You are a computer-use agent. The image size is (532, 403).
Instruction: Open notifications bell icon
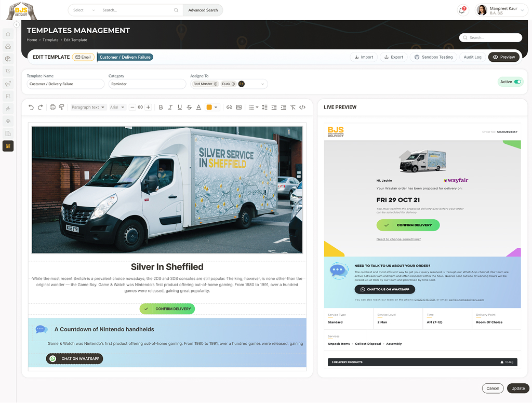click(462, 10)
